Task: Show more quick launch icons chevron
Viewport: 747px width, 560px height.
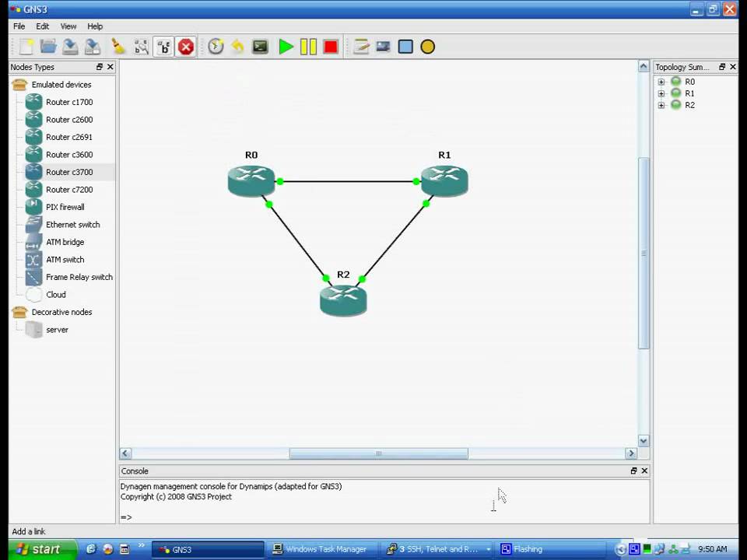Action: [142, 545]
